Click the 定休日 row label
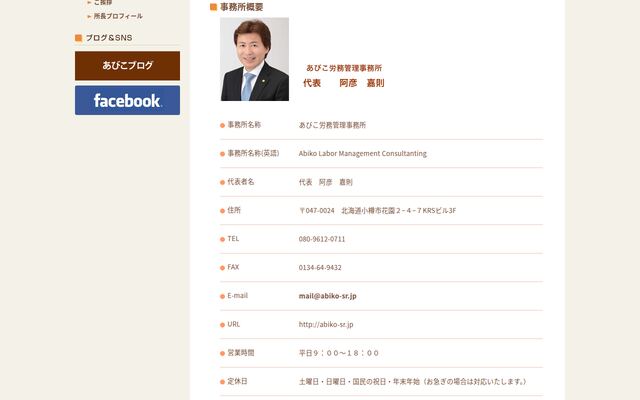Viewport: 640px width, 400px height. [x=237, y=382]
